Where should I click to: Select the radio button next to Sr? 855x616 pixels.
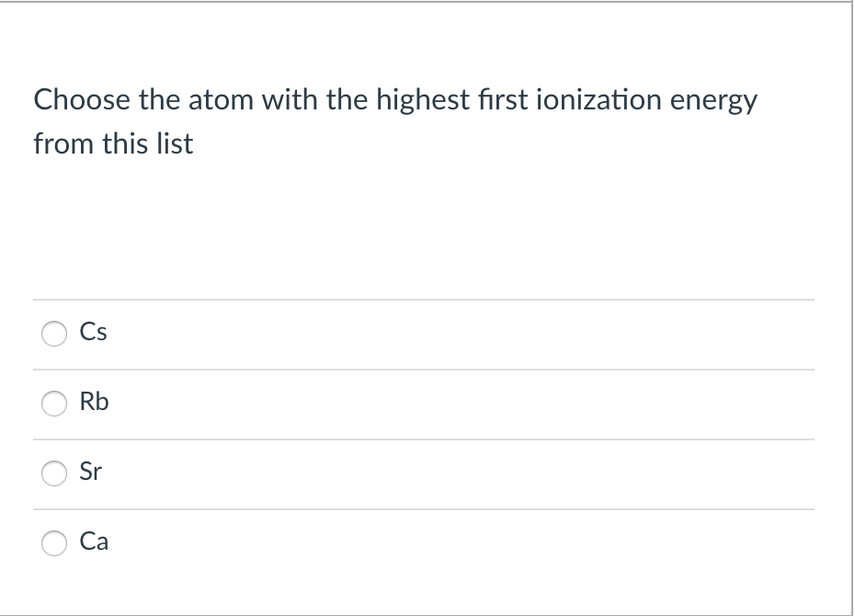coord(53,473)
